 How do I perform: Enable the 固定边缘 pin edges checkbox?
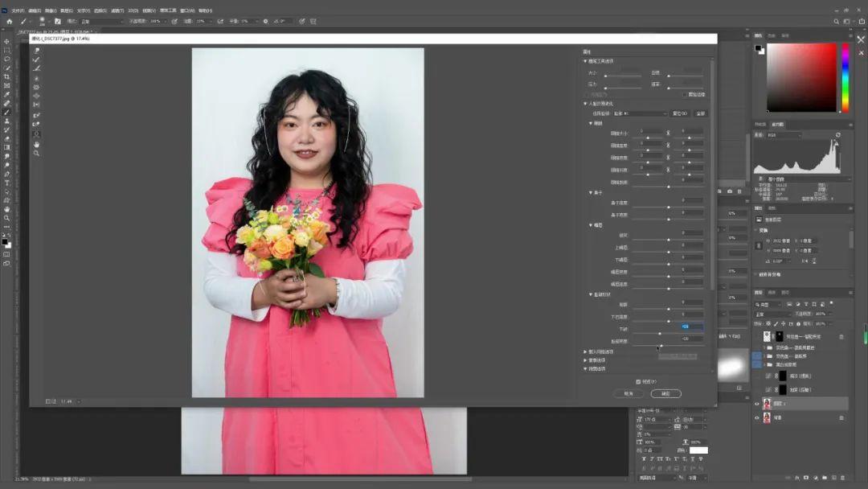point(686,94)
